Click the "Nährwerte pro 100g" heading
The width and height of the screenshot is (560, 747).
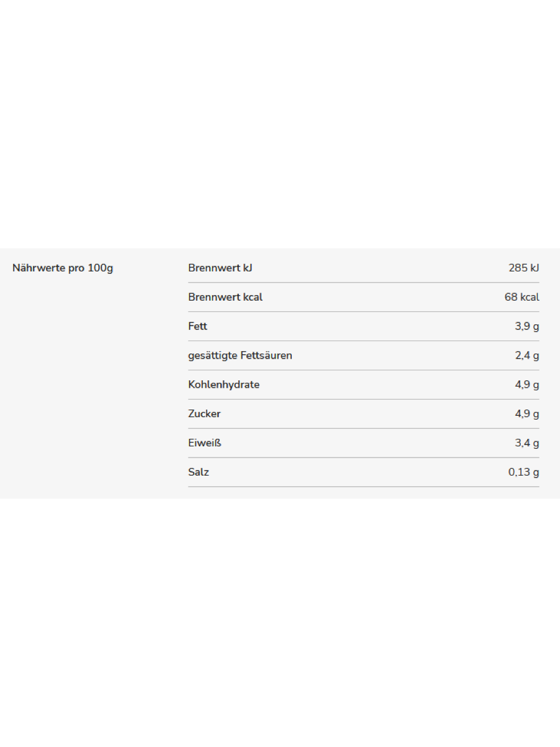click(63, 268)
